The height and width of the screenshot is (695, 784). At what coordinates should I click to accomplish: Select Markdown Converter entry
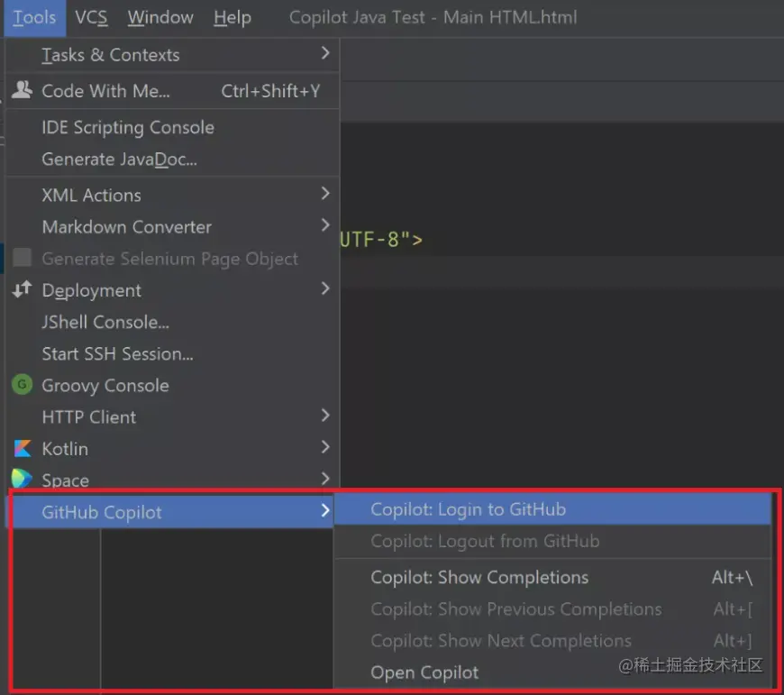172,227
